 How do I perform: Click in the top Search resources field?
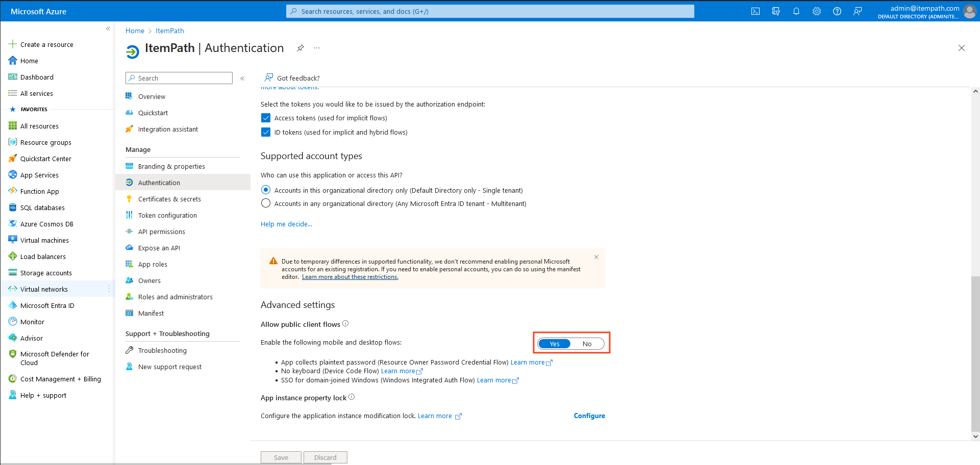tap(490, 11)
